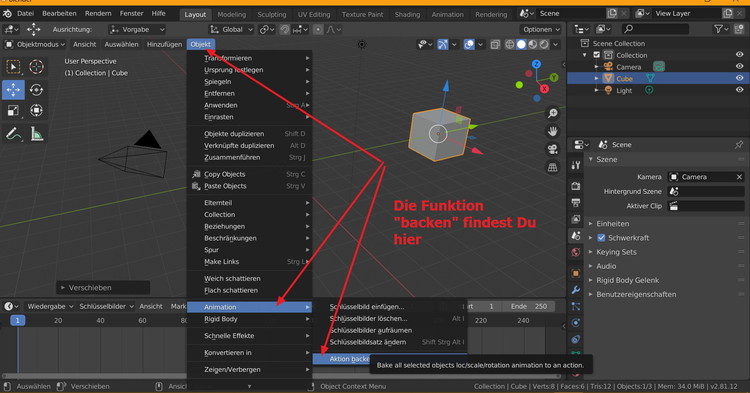Open the Output properties tab
The height and width of the screenshot is (393, 750).
(576, 203)
